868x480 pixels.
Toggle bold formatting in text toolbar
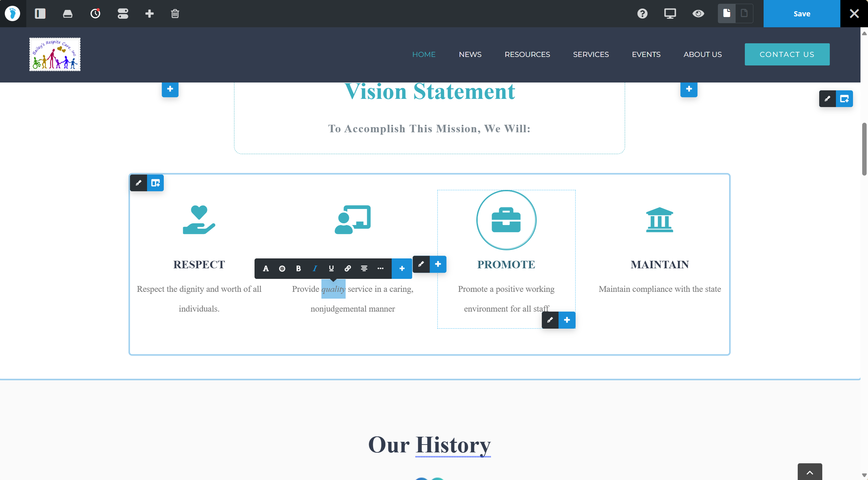pyautogui.click(x=298, y=269)
